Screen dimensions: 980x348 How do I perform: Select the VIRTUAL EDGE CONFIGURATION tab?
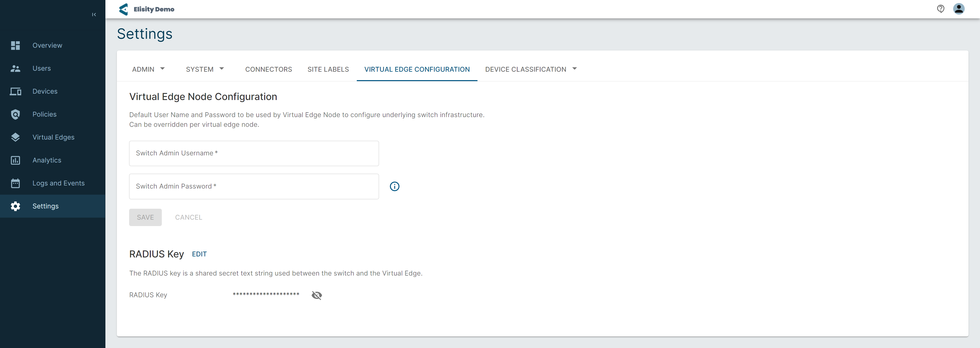click(x=417, y=69)
